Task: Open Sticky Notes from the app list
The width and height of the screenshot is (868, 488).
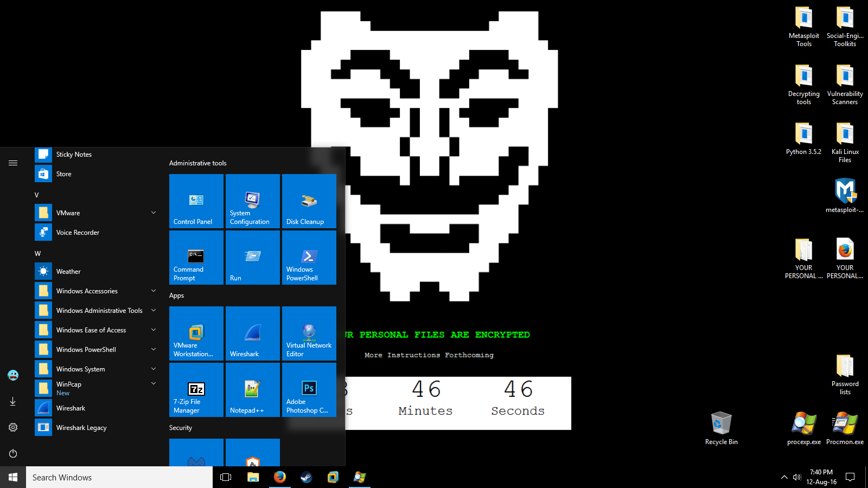Action: coord(97,155)
